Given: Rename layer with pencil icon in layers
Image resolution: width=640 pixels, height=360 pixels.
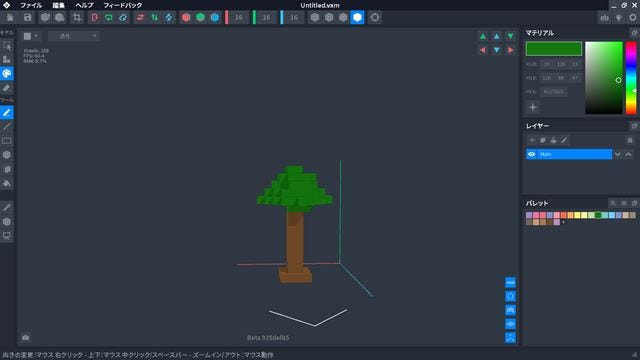Looking at the screenshot, I should click(x=564, y=140).
